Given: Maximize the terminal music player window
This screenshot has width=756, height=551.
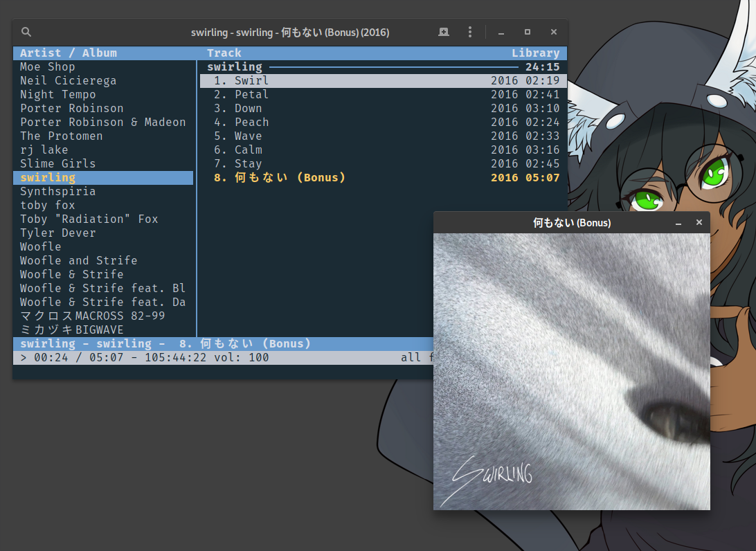Looking at the screenshot, I should tap(528, 32).
